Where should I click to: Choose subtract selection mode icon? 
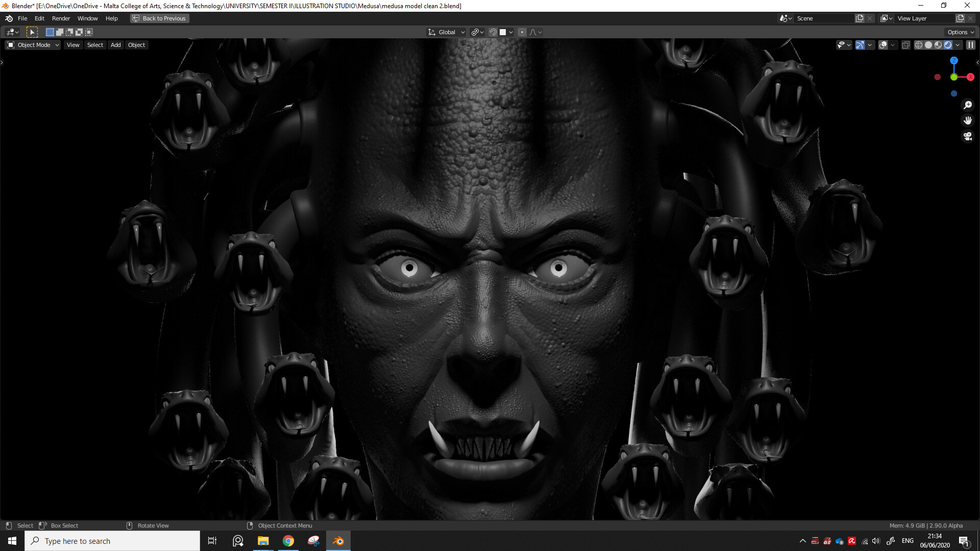(x=69, y=32)
